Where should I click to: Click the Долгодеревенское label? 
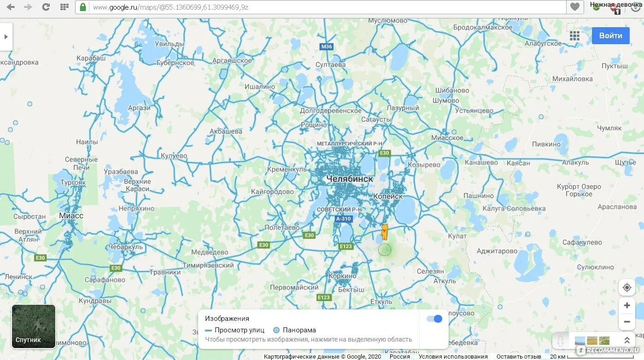tap(331, 110)
